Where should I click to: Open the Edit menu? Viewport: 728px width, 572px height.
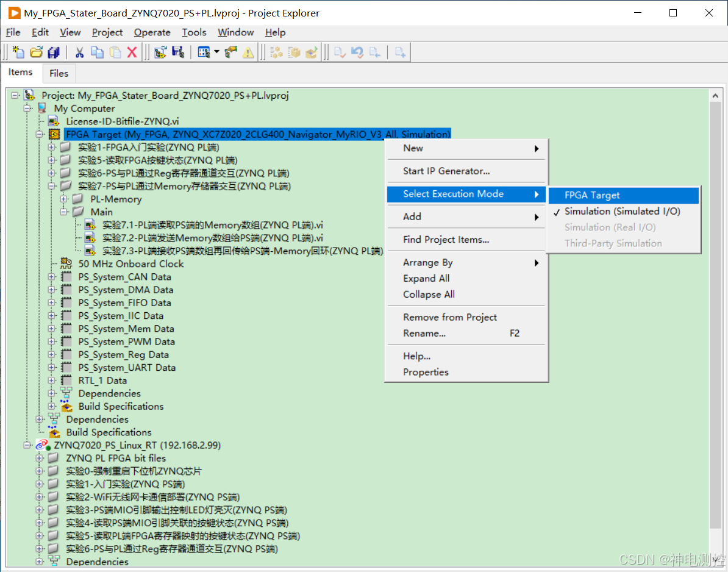click(x=40, y=32)
